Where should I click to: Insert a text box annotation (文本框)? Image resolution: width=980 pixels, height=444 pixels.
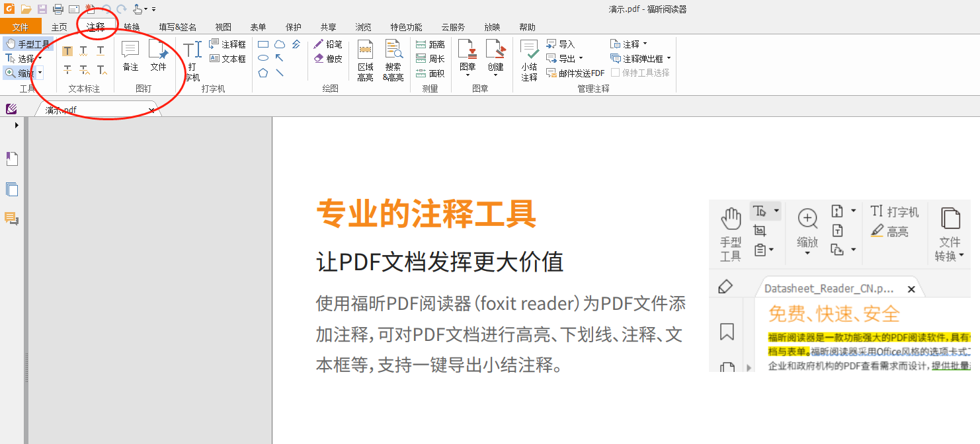pyautogui.click(x=228, y=58)
